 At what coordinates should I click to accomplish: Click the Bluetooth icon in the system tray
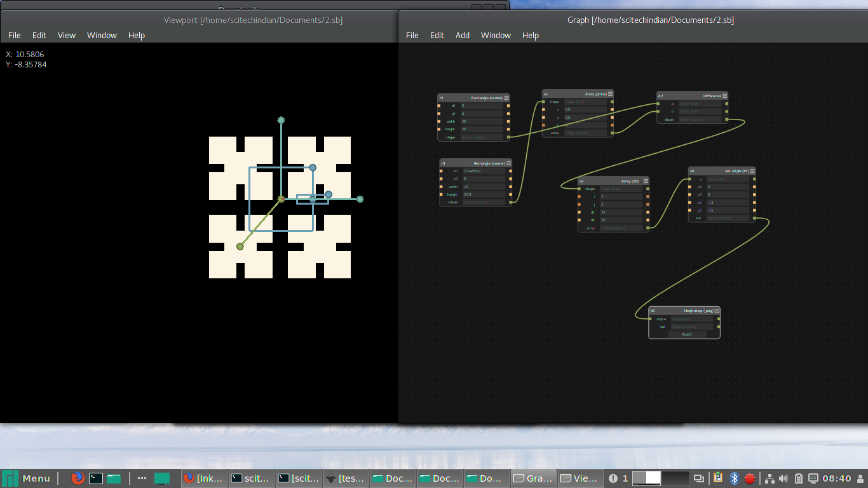(x=734, y=478)
